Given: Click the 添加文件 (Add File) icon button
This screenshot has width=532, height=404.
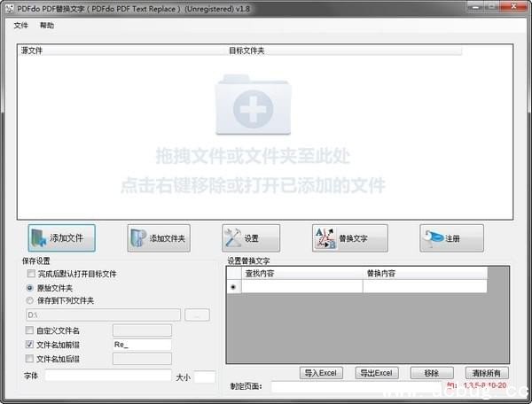Looking at the screenshot, I should click(x=61, y=238).
